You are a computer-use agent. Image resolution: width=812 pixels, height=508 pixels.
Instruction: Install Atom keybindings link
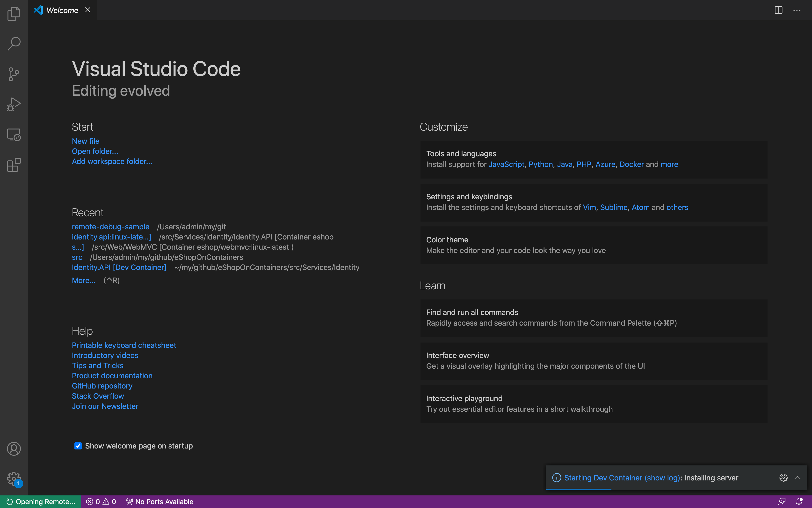point(641,207)
